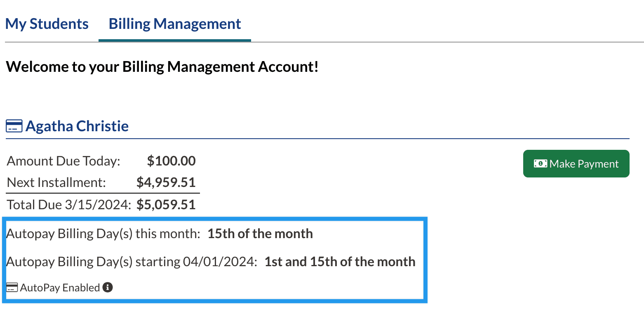Click the credit card icon beside Agatha Christie
This screenshot has height=312, width=644.
14,126
